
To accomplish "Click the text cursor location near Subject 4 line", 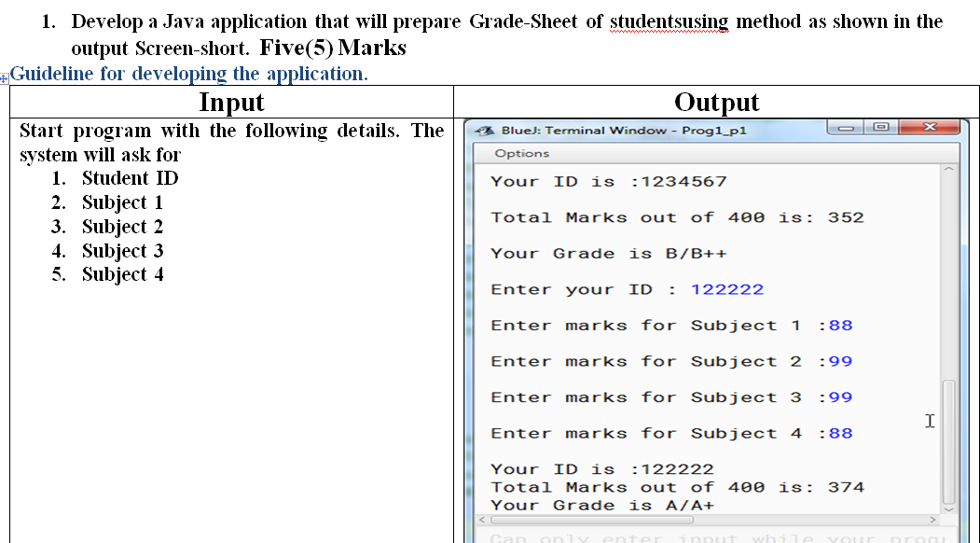I will tap(929, 421).
